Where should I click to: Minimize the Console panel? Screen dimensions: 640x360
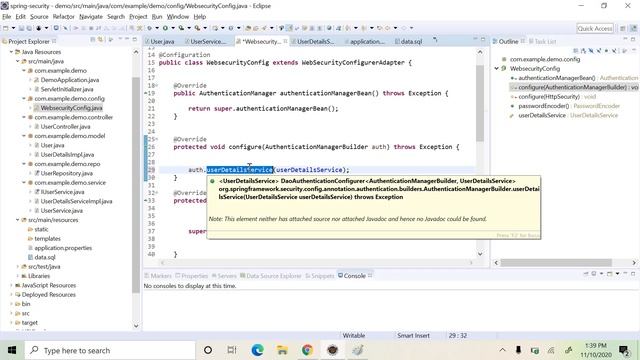point(625,273)
